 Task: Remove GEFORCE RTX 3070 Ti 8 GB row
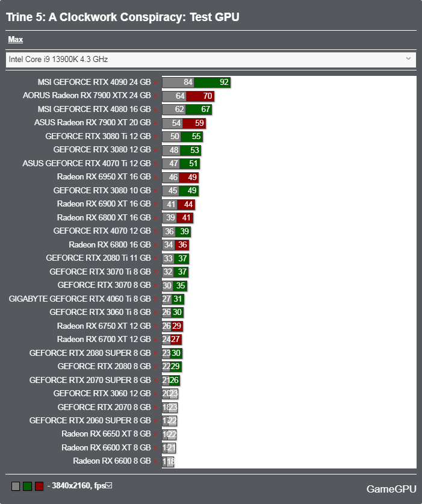click(155, 272)
